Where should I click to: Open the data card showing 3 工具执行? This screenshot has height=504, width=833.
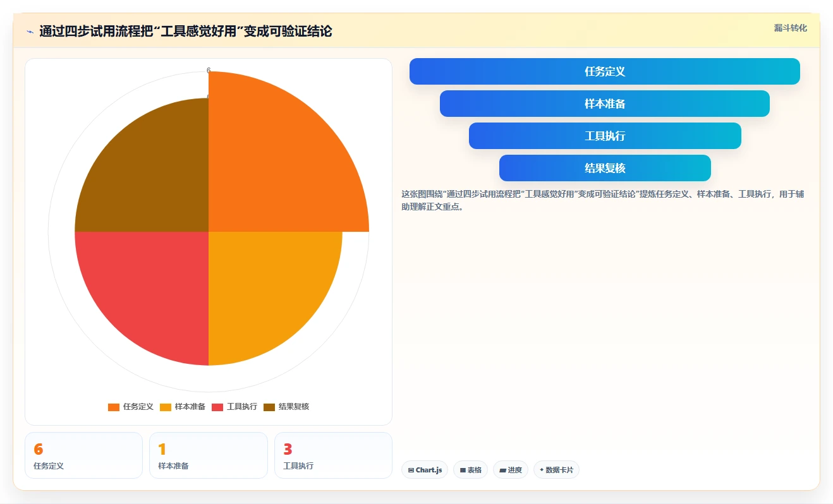point(333,455)
